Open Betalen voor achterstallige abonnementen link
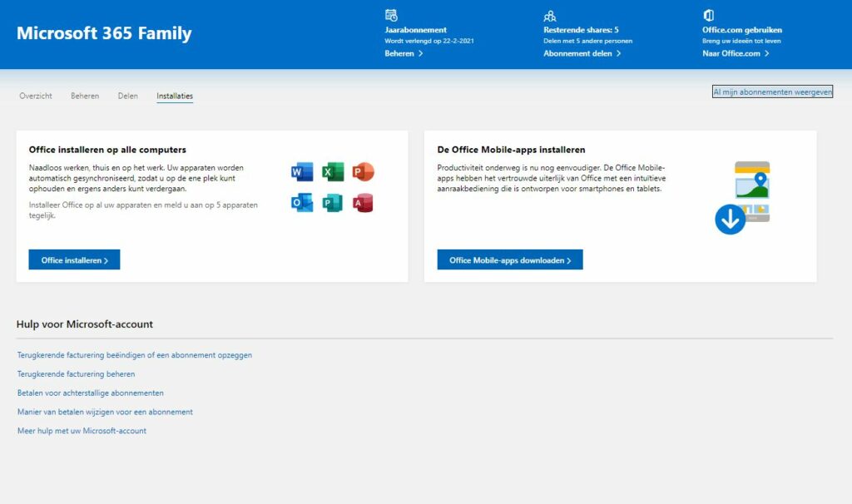The width and height of the screenshot is (852, 504). pos(91,393)
